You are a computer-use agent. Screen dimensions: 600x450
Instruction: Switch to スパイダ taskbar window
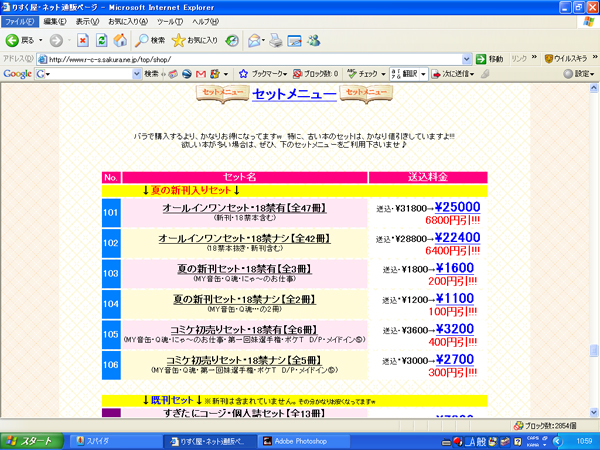click(114, 441)
